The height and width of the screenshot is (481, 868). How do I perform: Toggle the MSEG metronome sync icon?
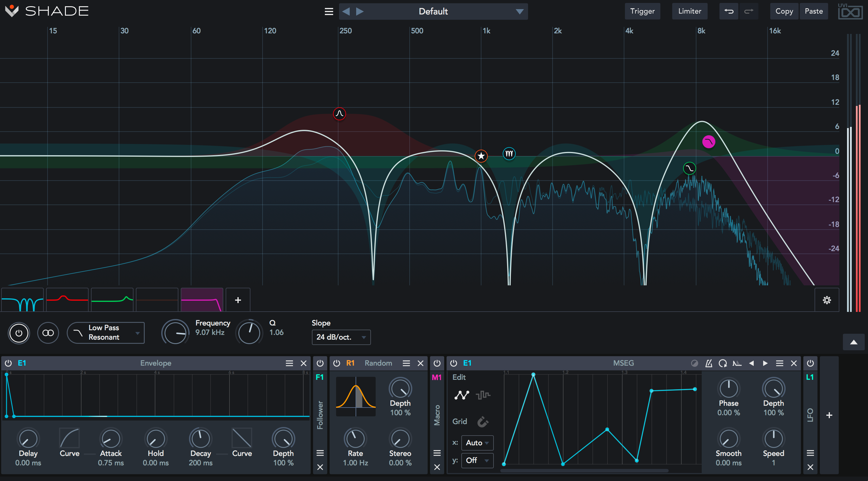[709, 363]
